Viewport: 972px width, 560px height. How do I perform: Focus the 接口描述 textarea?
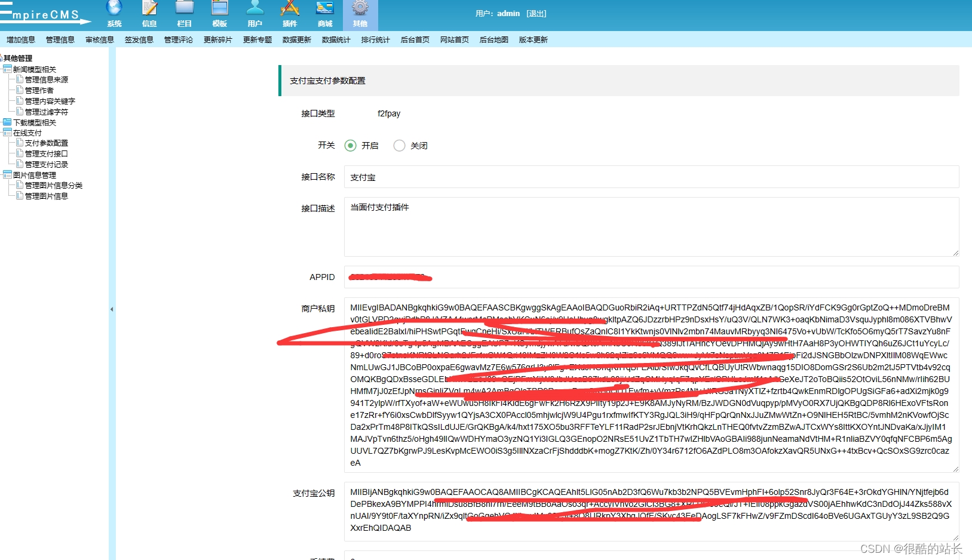point(652,227)
